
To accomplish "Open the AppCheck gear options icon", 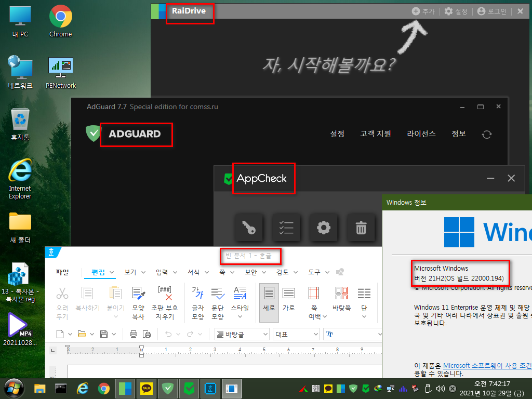I will click(x=324, y=228).
